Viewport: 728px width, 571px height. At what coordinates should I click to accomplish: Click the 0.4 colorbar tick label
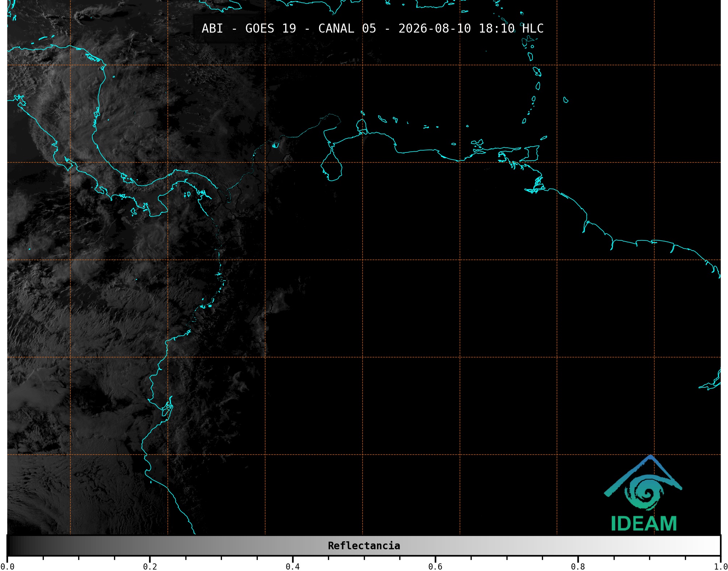[x=293, y=567]
